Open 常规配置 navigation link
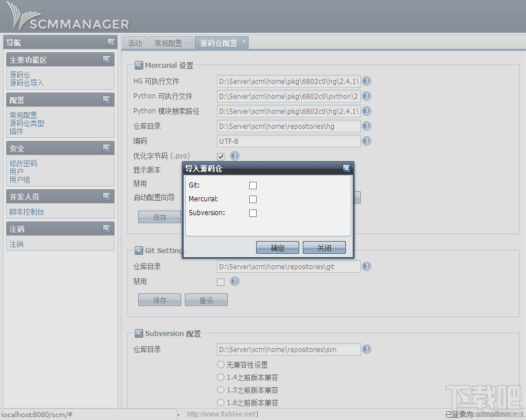The width and height of the screenshot is (526, 420). tap(23, 114)
